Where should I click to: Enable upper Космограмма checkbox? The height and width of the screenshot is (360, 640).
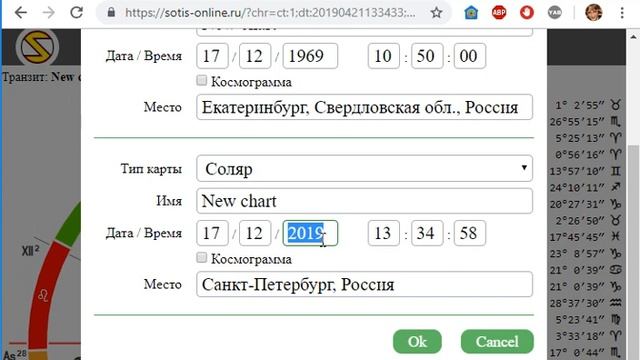pos(201,80)
